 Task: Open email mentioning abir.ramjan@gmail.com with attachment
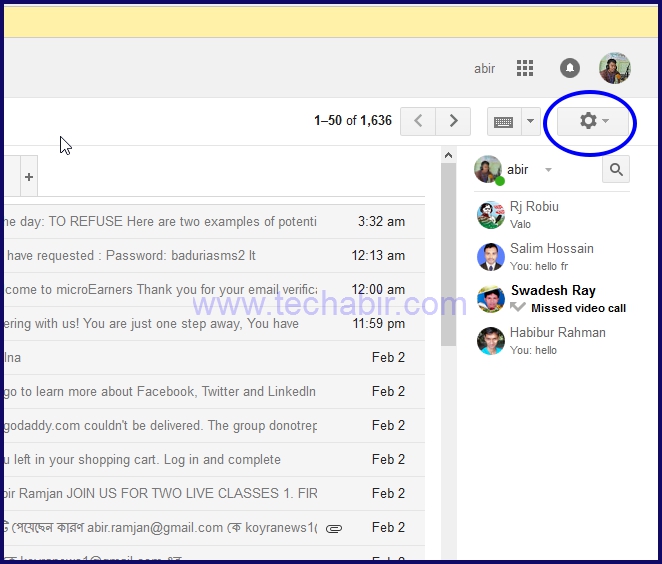click(x=214, y=528)
